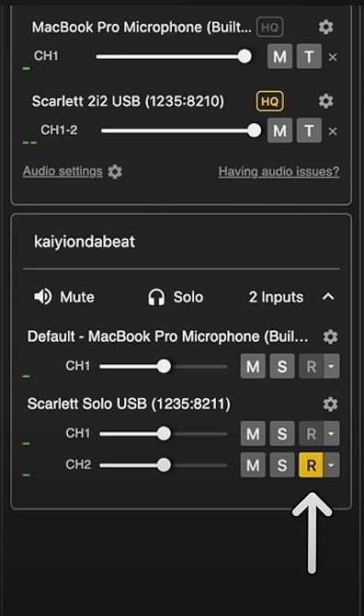Click speaker icon to mute kaiyiondabeat
This screenshot has height=616, width=364.
point(43,297)
